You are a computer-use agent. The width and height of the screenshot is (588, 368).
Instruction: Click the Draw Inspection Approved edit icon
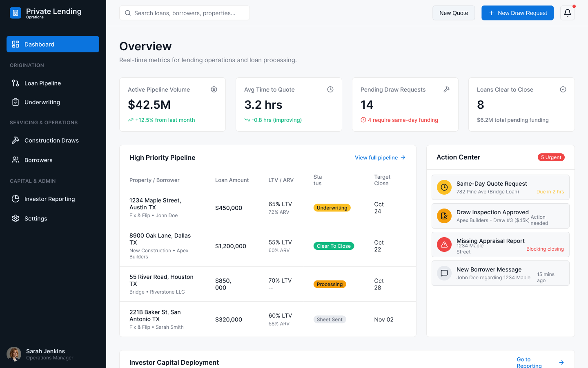coord(444,216)
